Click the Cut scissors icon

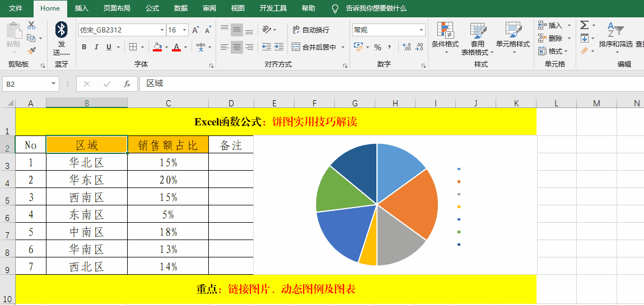tap(31, 25)
